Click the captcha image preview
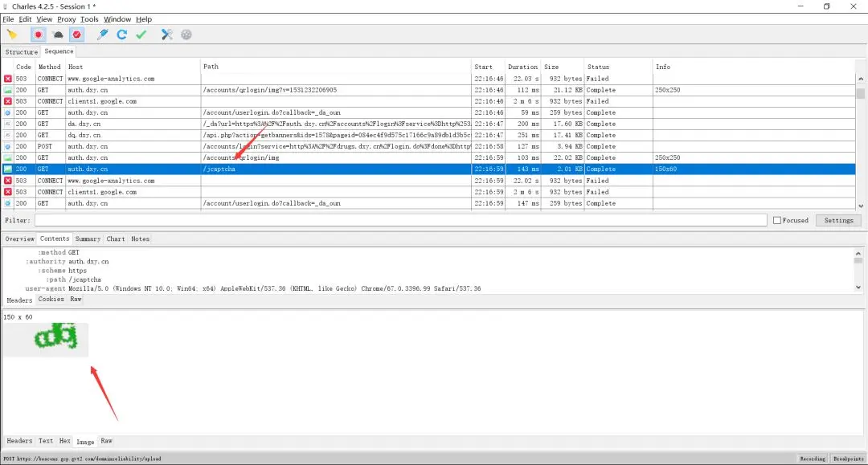 45,339
